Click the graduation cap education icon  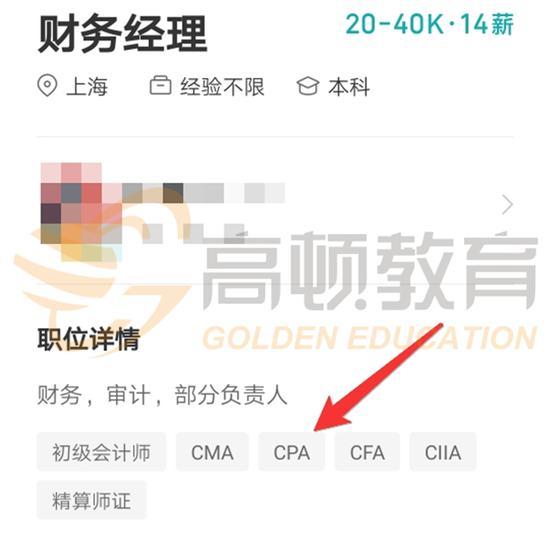pyautogui.click(x=308, y=86)
